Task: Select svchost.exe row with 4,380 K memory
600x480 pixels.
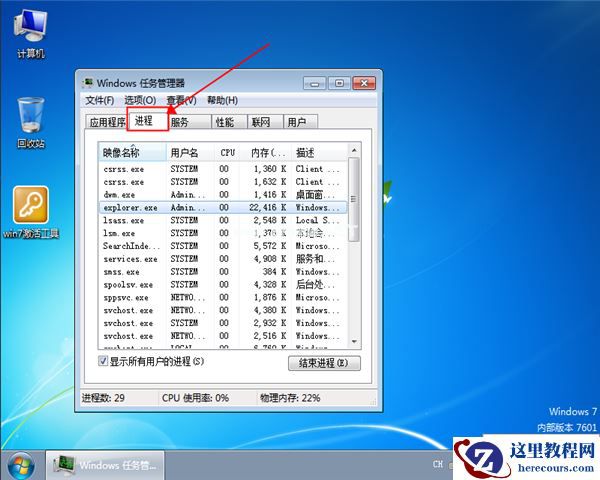Action: point(223,310)
